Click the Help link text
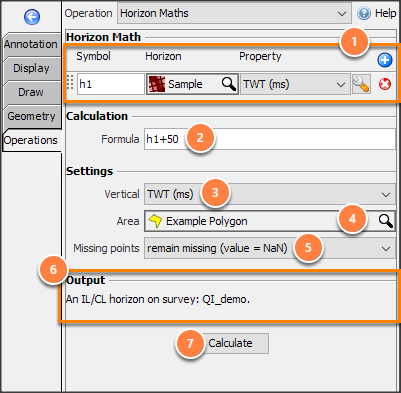This screenshot has height=393, width=401. click(x=385, y=13)
